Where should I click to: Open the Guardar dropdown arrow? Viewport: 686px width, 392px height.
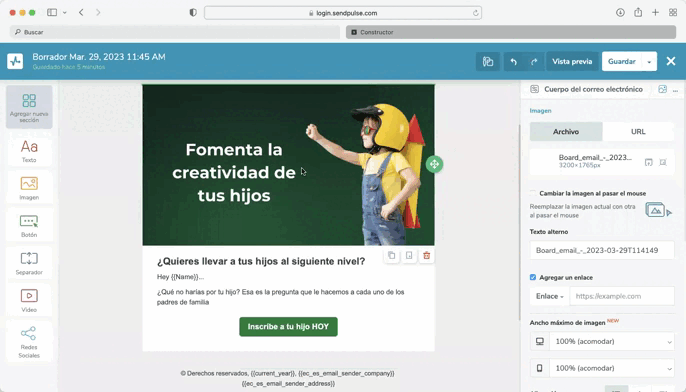[649, 62]
